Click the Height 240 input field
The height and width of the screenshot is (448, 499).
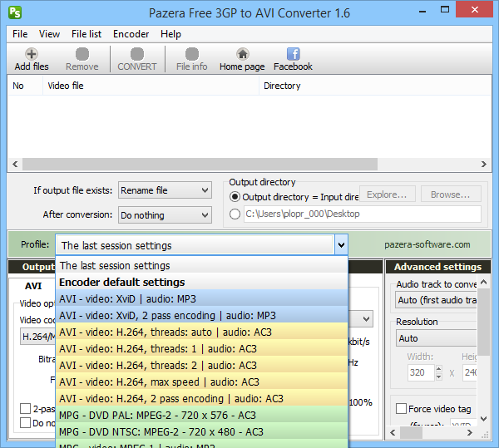pyautogui.click(x=470, y=372)
